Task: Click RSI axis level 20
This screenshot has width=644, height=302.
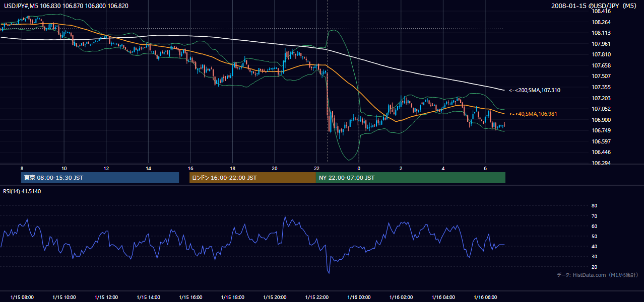Action: (594, 267)
